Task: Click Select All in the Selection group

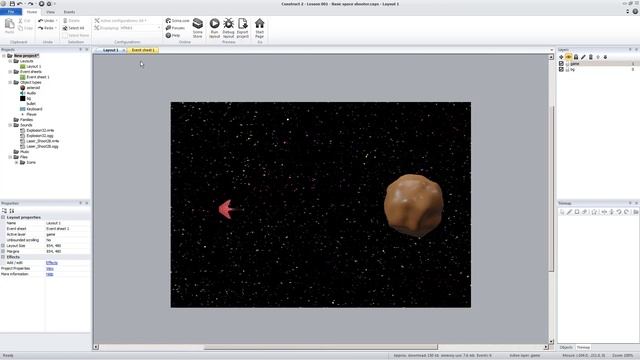Action: [x=73, y=28]
